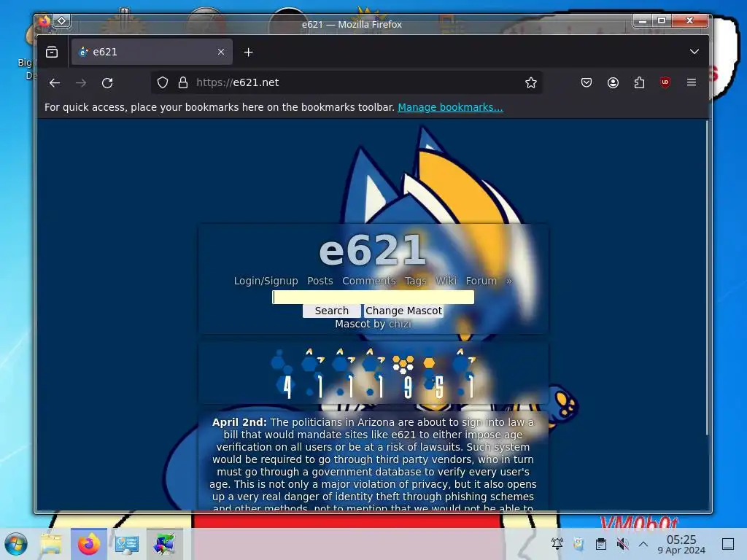Expand the list all tabs chevron
747x560 pixels.
pos(694,52)
